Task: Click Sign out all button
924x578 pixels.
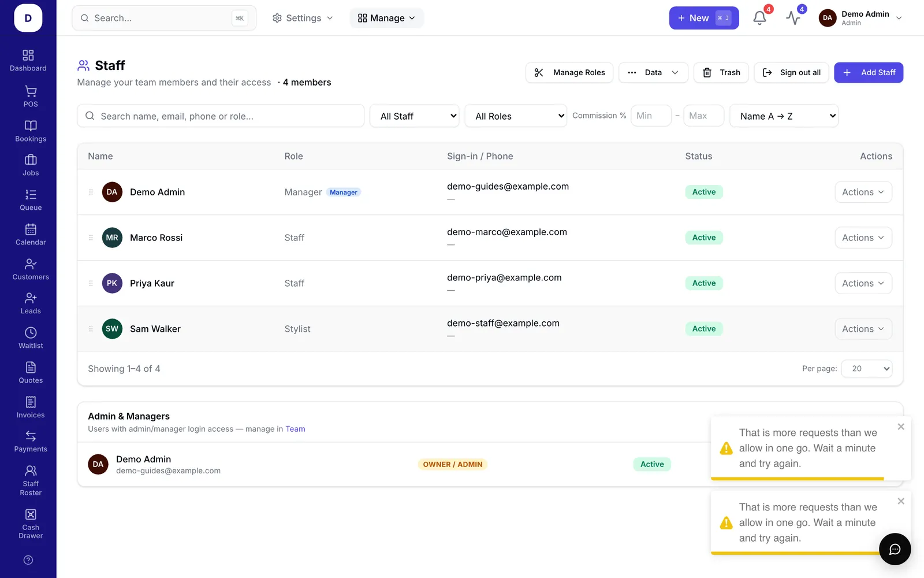Action: pyautogui.click(x=791, y=72)
